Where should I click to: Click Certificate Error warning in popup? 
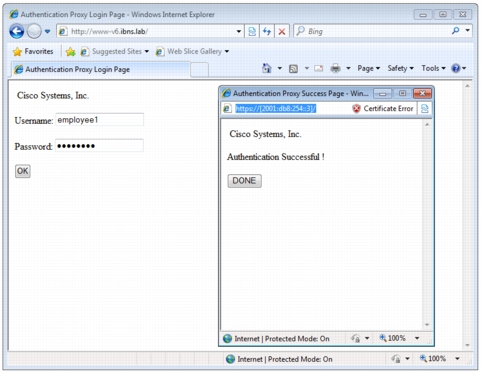pos(383,109)
